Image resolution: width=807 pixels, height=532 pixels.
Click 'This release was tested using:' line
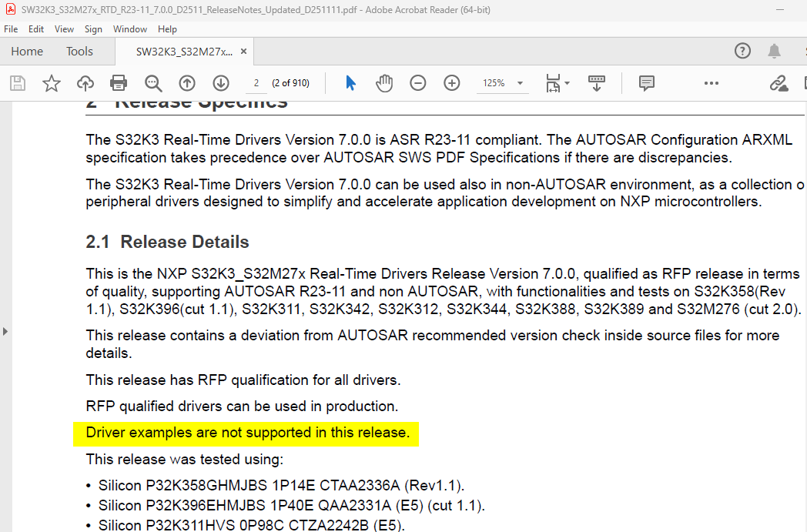tap(184, 459)
